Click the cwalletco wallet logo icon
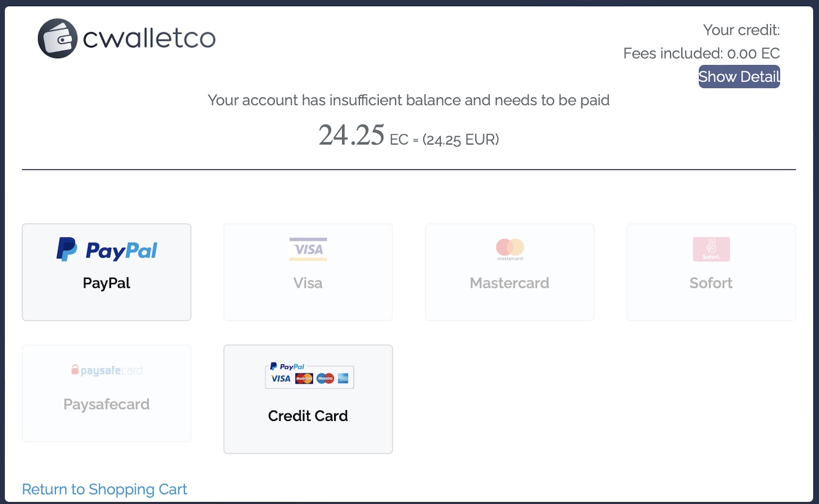Image resolution: width=819 pixels, height=504 pixels. 57,39
